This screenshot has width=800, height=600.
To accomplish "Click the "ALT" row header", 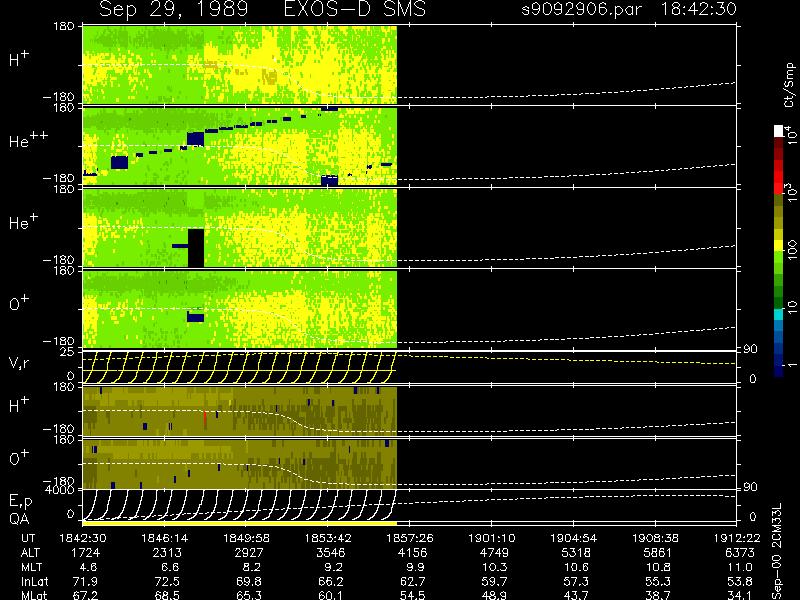I will [30, 553].
